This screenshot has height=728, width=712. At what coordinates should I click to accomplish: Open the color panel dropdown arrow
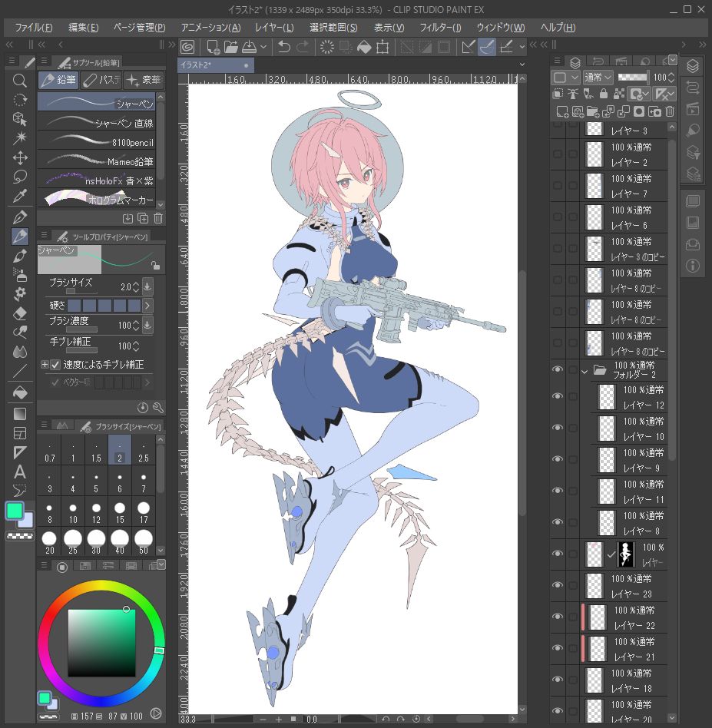pos(161,564)
